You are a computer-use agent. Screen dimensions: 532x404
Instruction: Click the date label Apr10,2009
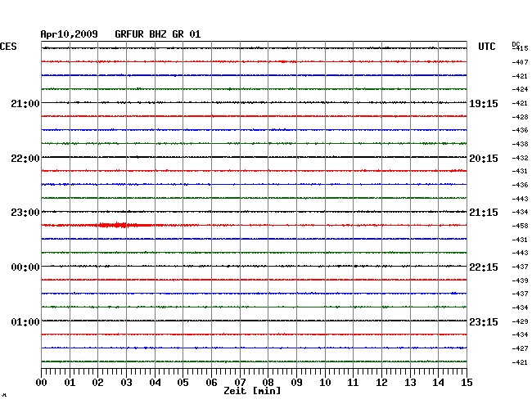(70, 34)
